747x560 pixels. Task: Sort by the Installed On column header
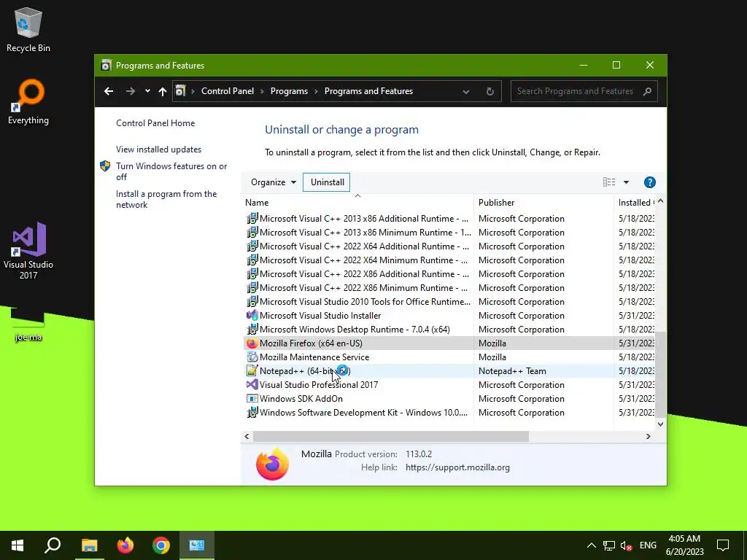point(635,203)
